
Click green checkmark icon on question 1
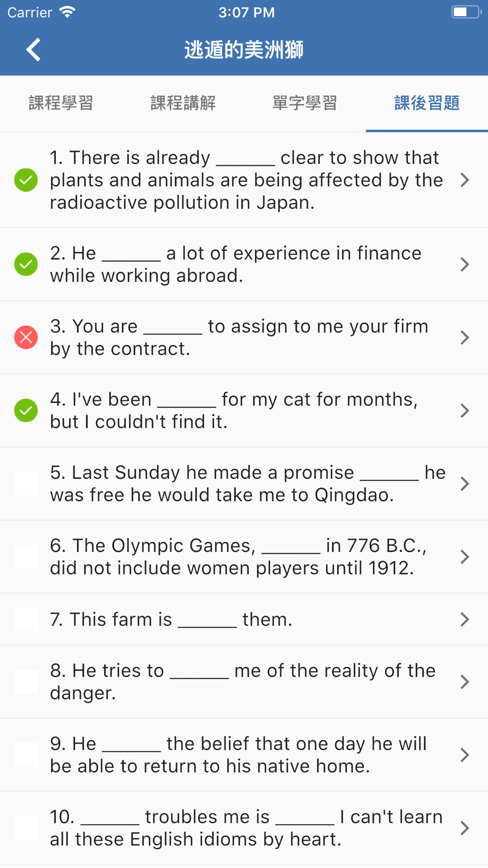[x=26, y=180]
